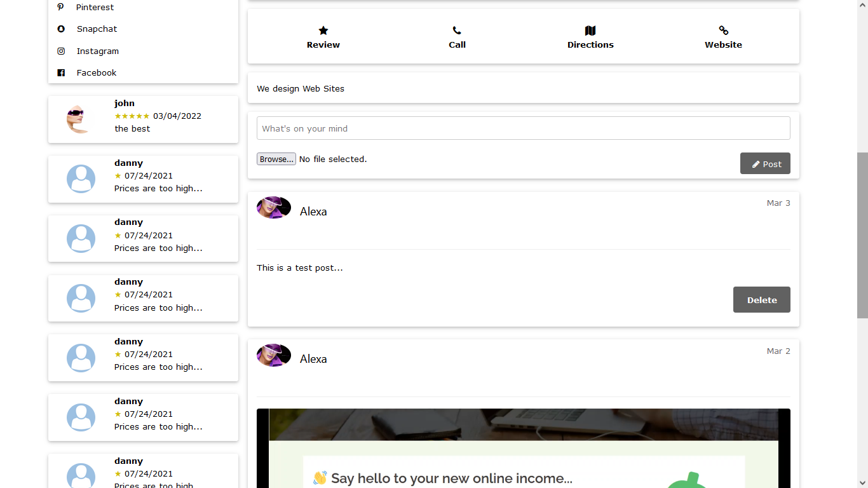Open the Pinterest link
868x488 pixels.
coord(95,7)
